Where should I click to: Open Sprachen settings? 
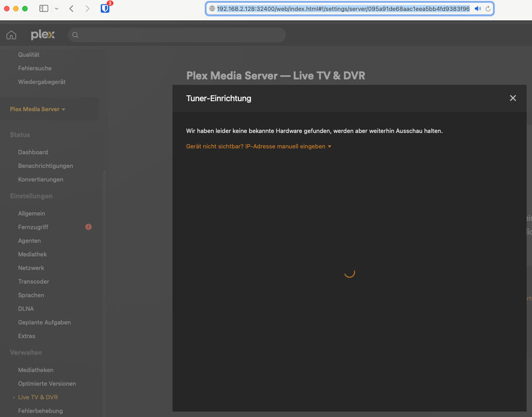point(31,295)
